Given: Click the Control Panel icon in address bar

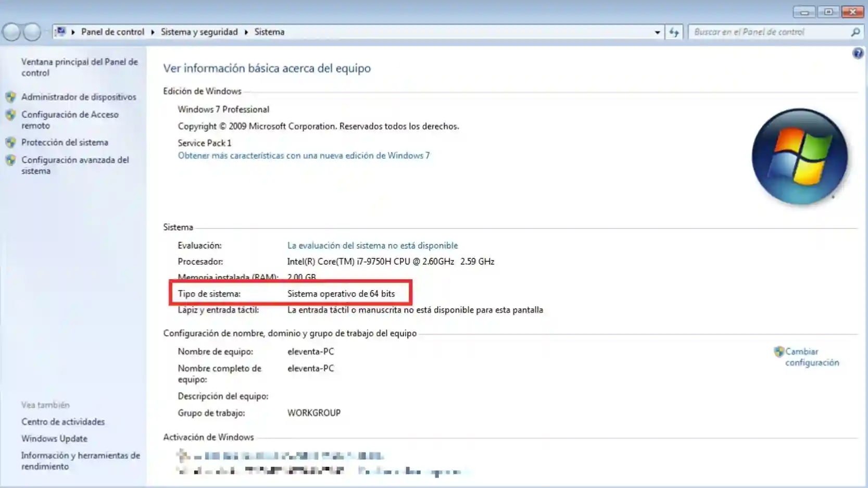Looking at the screenshot, I should (x=60, y=32).
